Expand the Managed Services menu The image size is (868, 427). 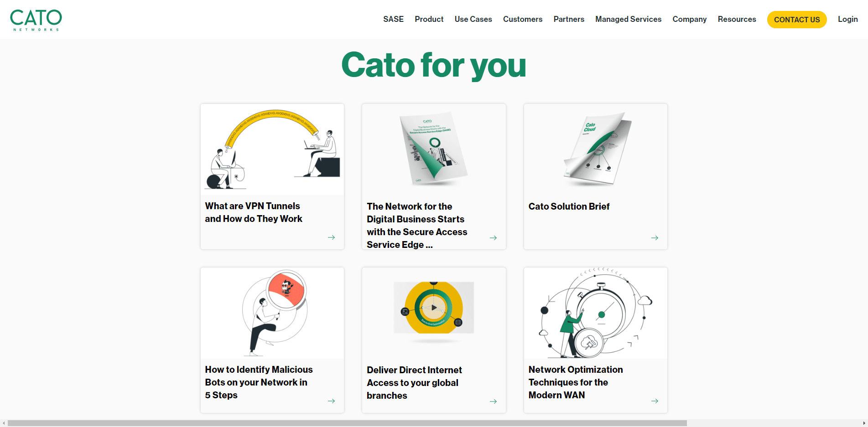(x=628, y=19)
